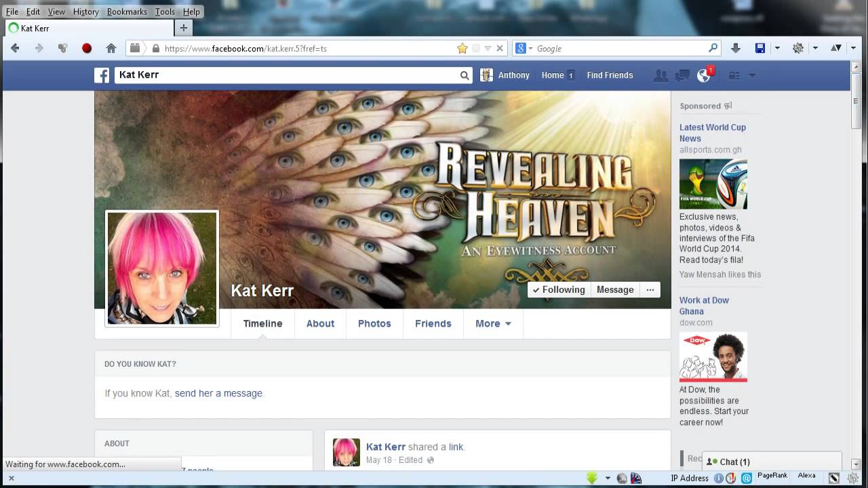Viewport: 868px width, 488px height.
Task: Click the gear add-on toolbar icon
Action: coord(798,48)
